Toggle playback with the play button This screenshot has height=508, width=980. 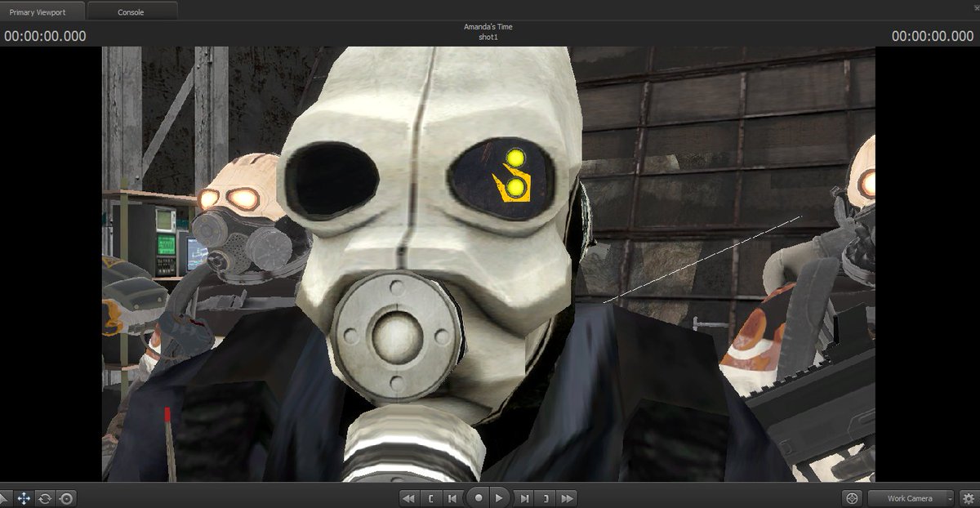tap(500, 497)
